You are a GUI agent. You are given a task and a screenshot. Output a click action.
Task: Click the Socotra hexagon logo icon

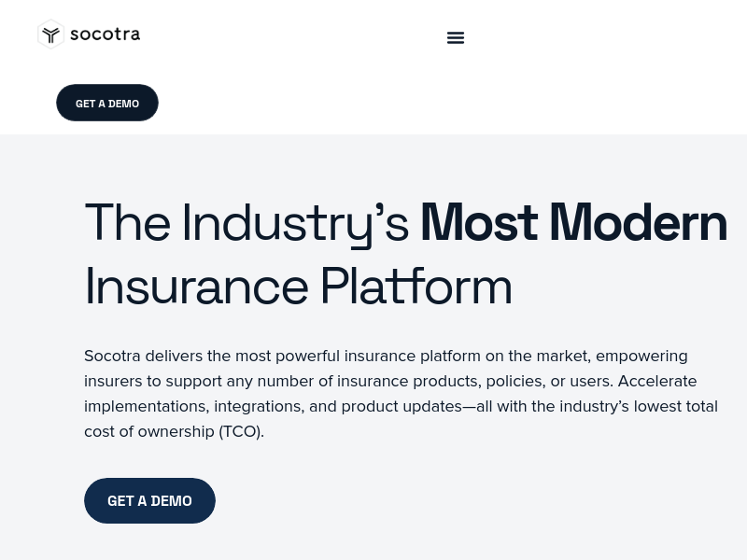pos(50,35)
